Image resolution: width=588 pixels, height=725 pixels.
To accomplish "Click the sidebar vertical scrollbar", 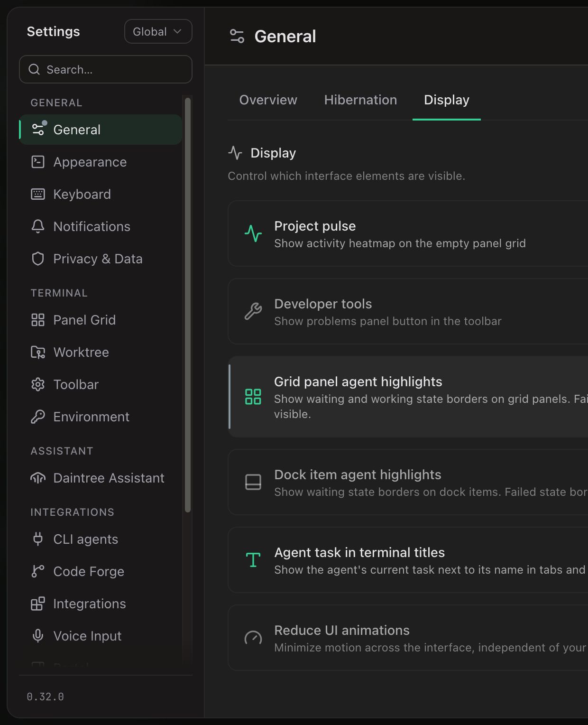I will [x=188, y=305].
